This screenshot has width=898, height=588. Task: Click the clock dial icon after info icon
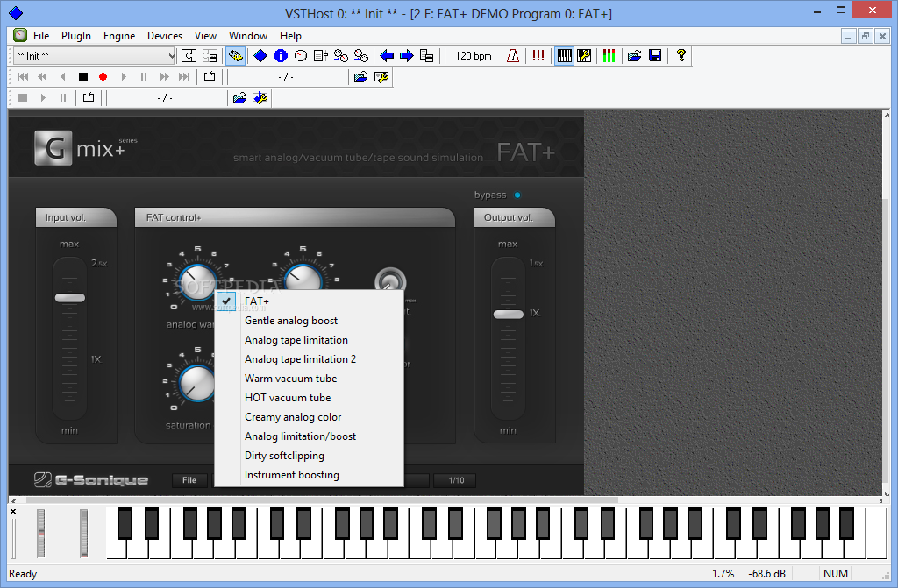click(x=301, y=55)
